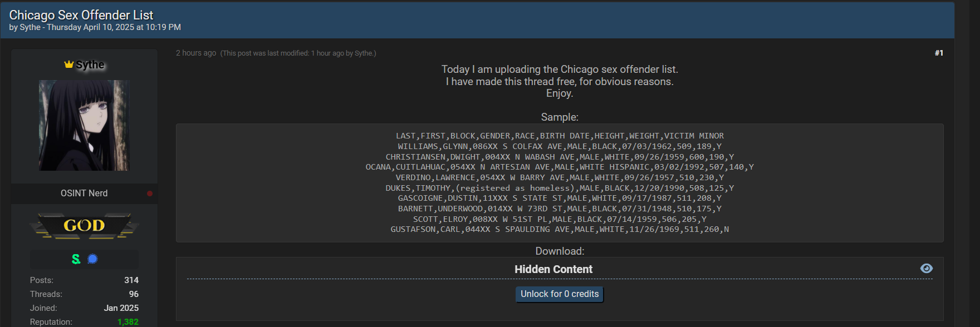
Task: Open Sythe's anime avatar image
Action: tap(84, 125)
